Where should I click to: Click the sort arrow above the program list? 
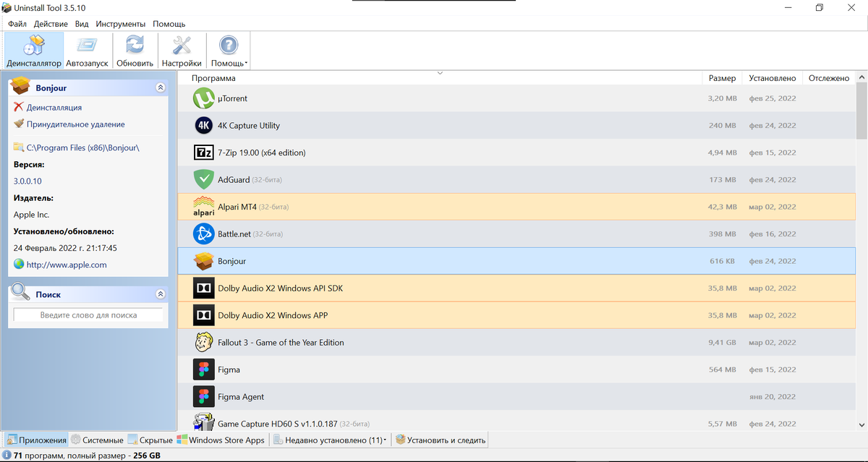tap(440, 73)
